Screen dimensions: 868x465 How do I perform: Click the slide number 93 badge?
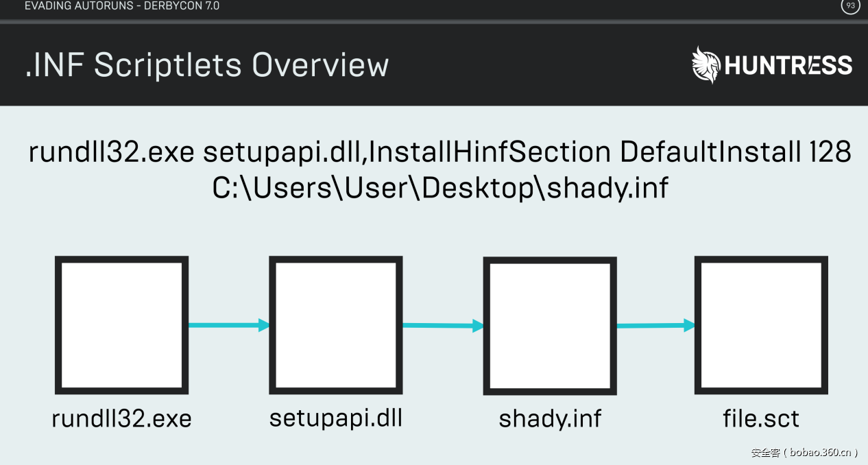pos(850,6)
